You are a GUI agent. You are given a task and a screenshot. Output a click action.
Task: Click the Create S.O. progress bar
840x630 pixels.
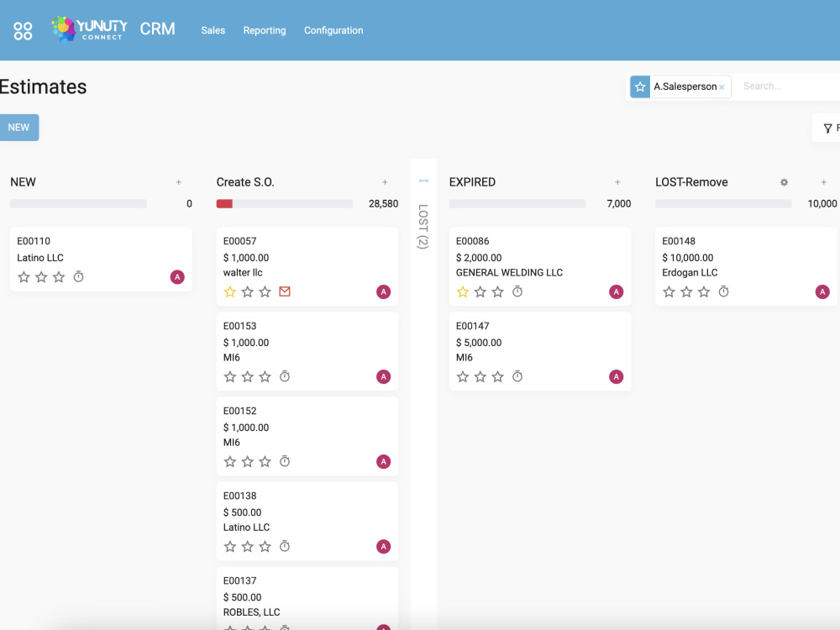285,203
